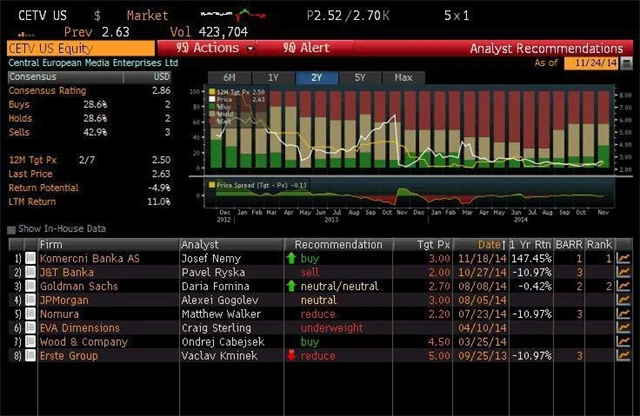This screenshot has width=640, height=416.
Task: Toggle checkbox beside Komercni Banka AS
Action: coord(29,258)
